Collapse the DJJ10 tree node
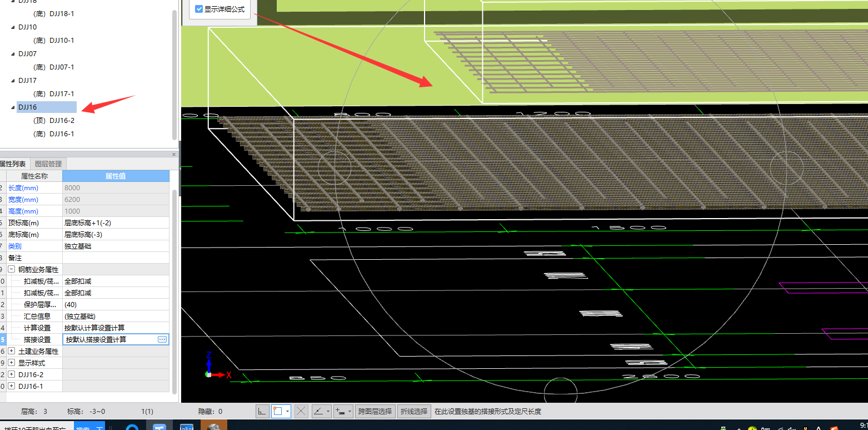This screenshot has height=430, width=868. (13, 27)
